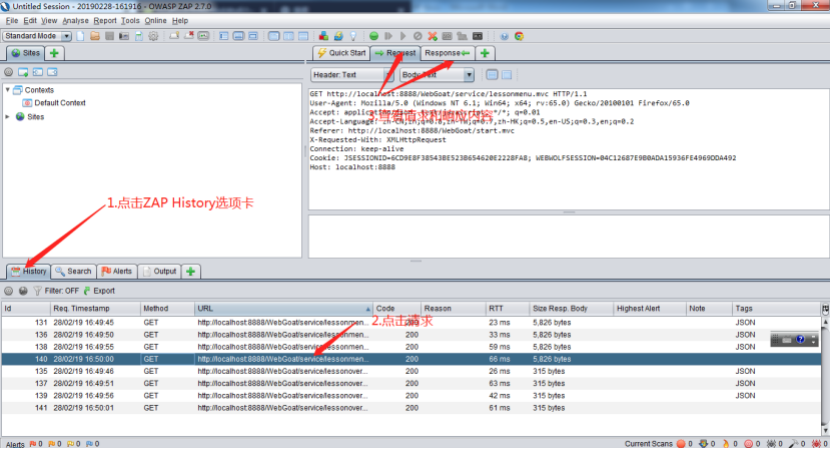Add a tab next to the Output tab

190,271
